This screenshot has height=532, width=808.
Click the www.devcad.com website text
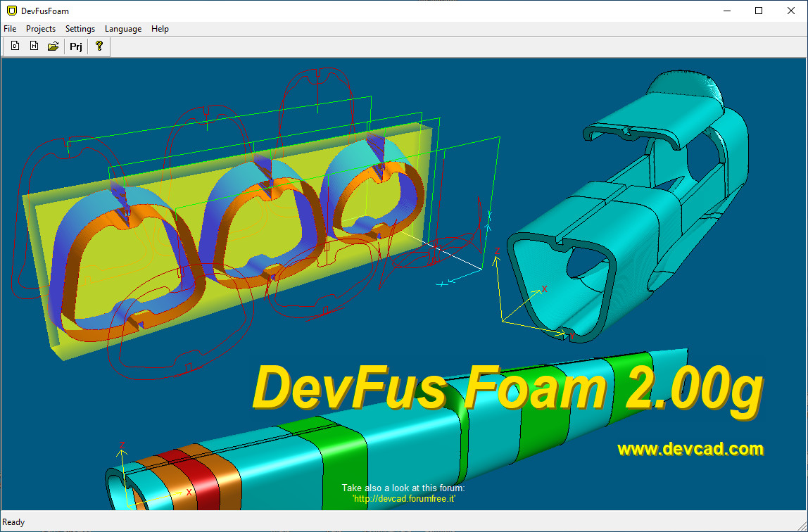coord(690,449)
